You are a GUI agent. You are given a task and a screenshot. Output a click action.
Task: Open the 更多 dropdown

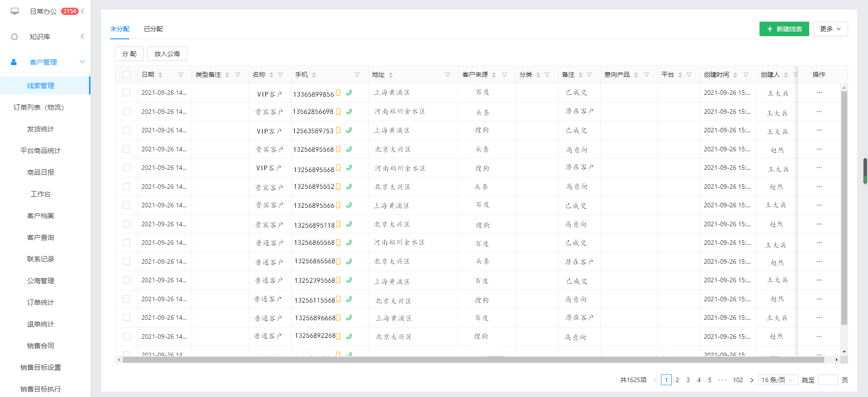(x=830, y=29)
